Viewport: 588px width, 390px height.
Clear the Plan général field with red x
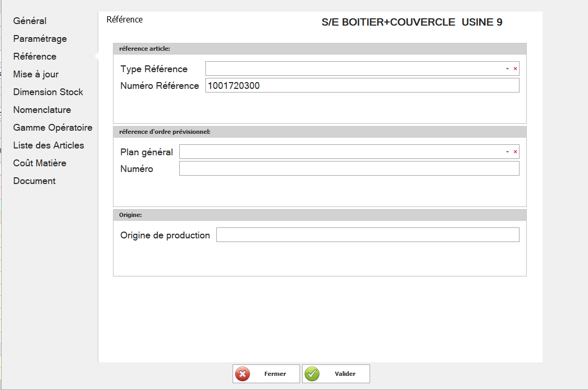515,152
